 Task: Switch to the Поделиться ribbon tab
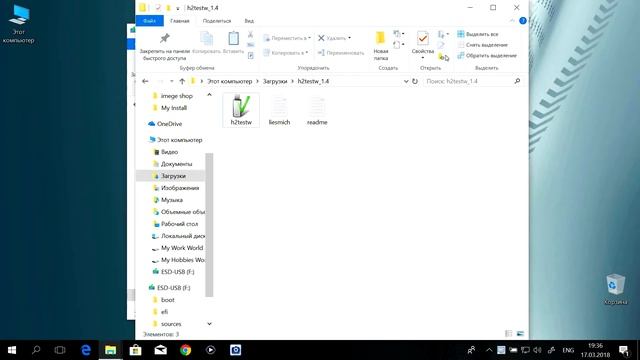tap(217, 21)
